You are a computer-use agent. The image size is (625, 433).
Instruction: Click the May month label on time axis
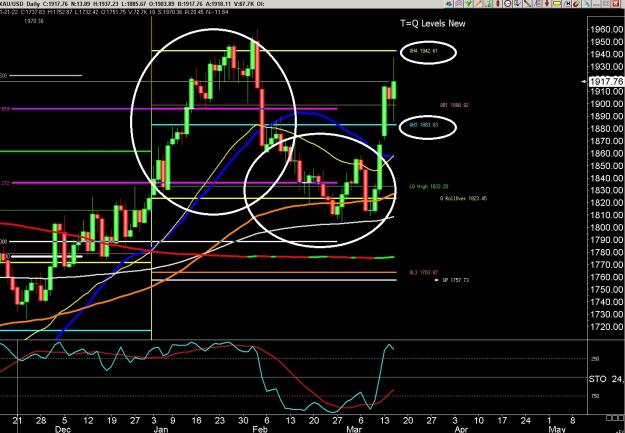pyautogui.click(x=557, y=429)
